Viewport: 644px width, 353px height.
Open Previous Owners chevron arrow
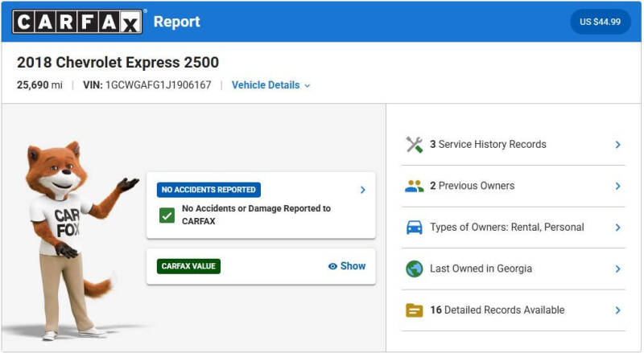[617, 186]
